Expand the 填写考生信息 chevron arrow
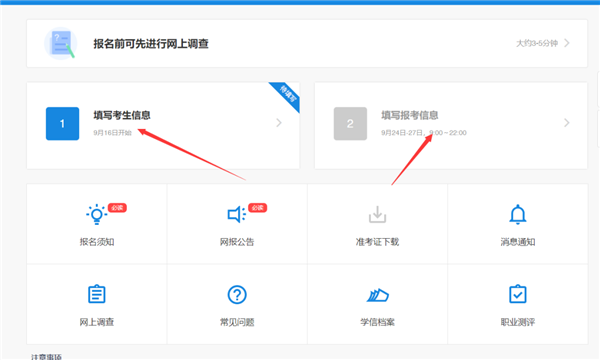The height and width of the screenshot is (360, 600). point(279,123)
